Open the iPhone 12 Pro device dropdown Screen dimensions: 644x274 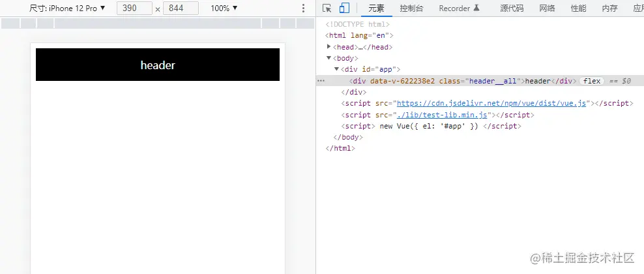(x=67, y=8)
